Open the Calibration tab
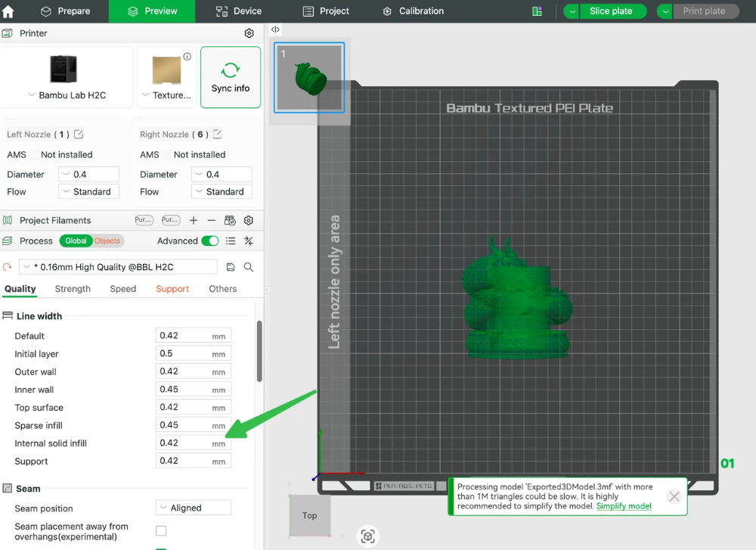The image size is (756, 550). (414, 11)
